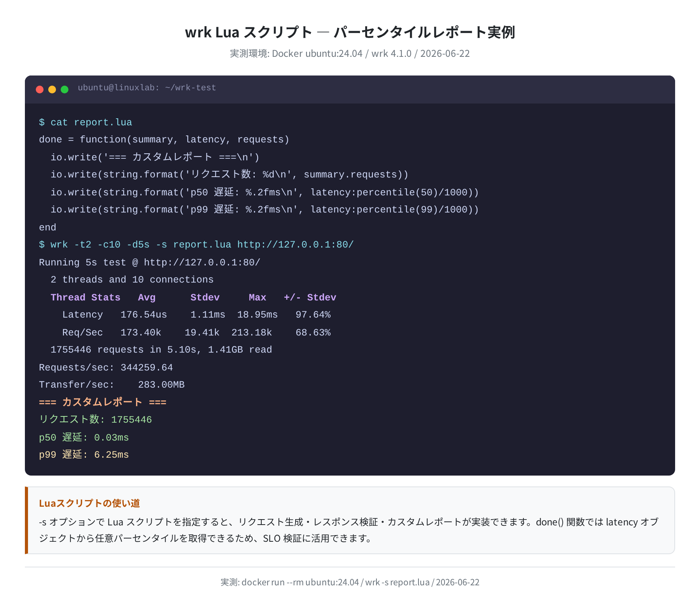Screen dimensions: 700x604
Task: Click the 'Transfer/sec: 283.00MB' line
Action: pyautogui.click(x=112, y=385)
